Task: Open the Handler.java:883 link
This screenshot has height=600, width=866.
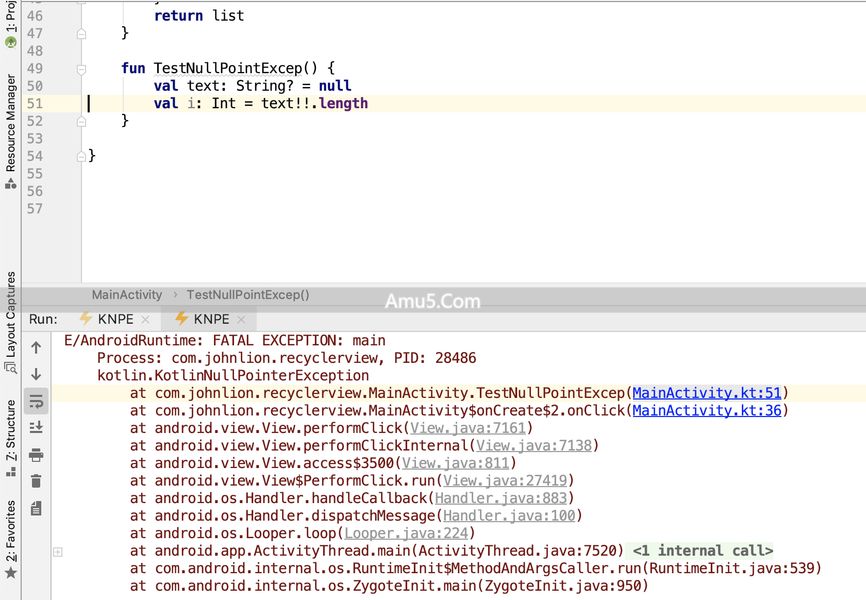Action: [501, 498]
